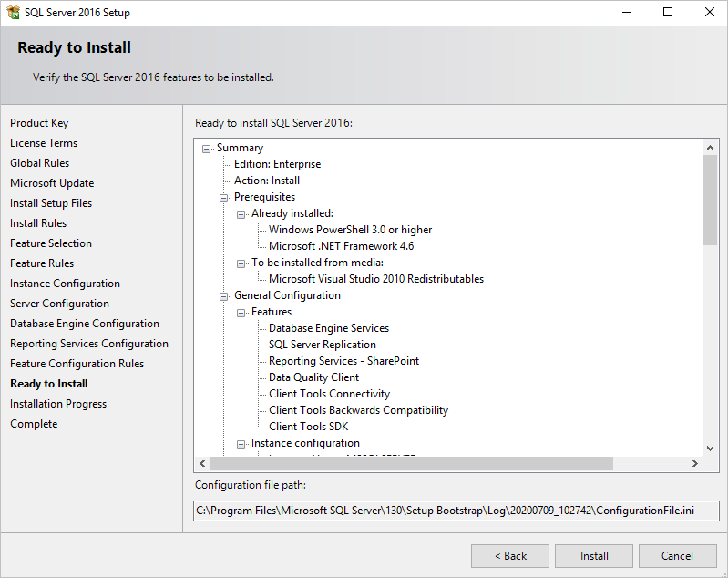Select the Database Engine Configuration step
Image resolution: width=728 pixels, height=578 pixels.
pos(85,324)
